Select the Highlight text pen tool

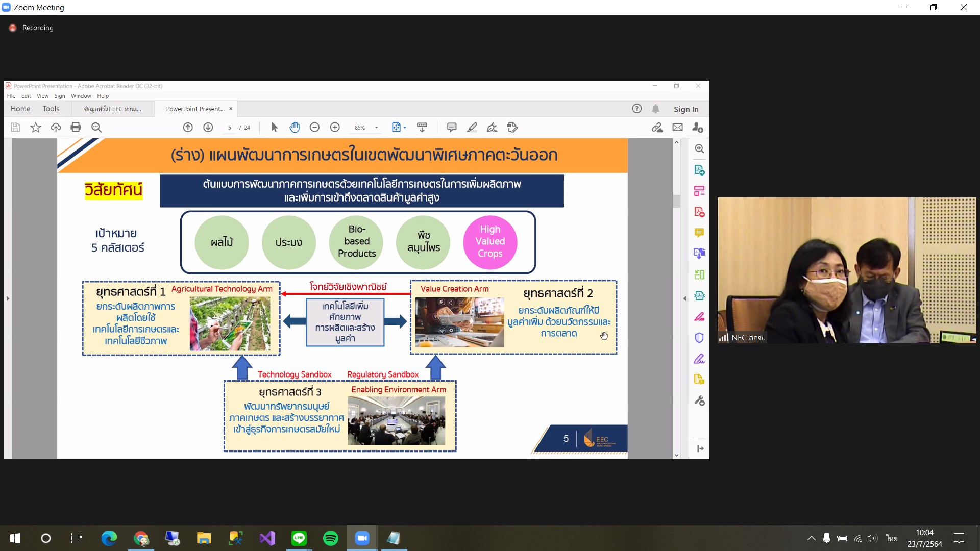point(472,128)
